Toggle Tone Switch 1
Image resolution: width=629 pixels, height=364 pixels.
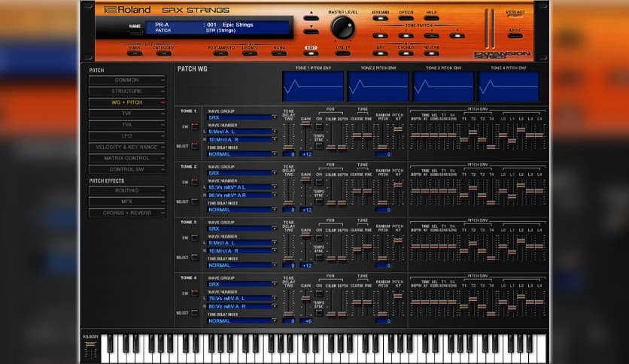380,35
